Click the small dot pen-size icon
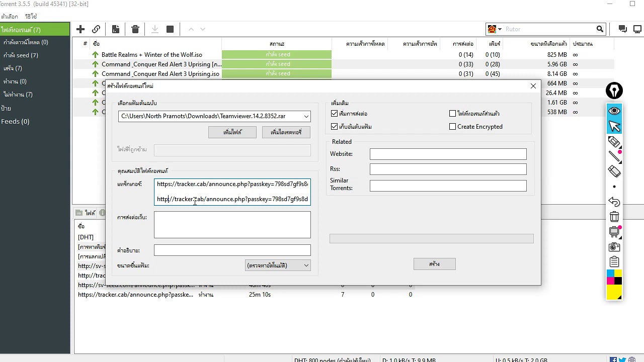Screen dimensions: 644x362 click(614, 187)
